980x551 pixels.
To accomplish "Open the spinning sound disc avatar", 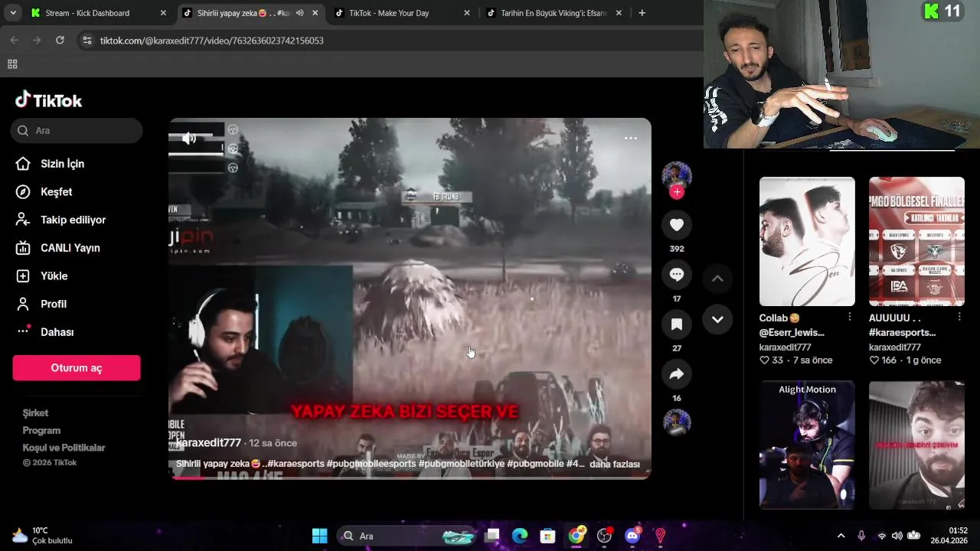I will coord(677,422).
